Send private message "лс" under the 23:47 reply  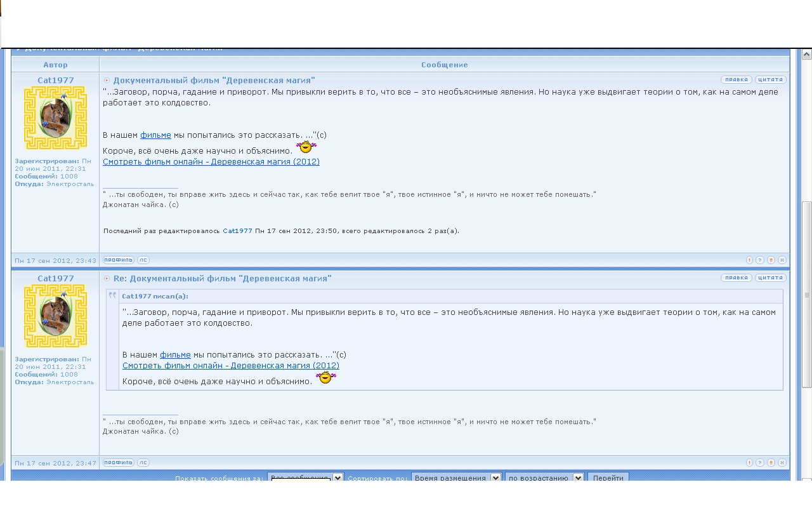(x=143, y=463)
